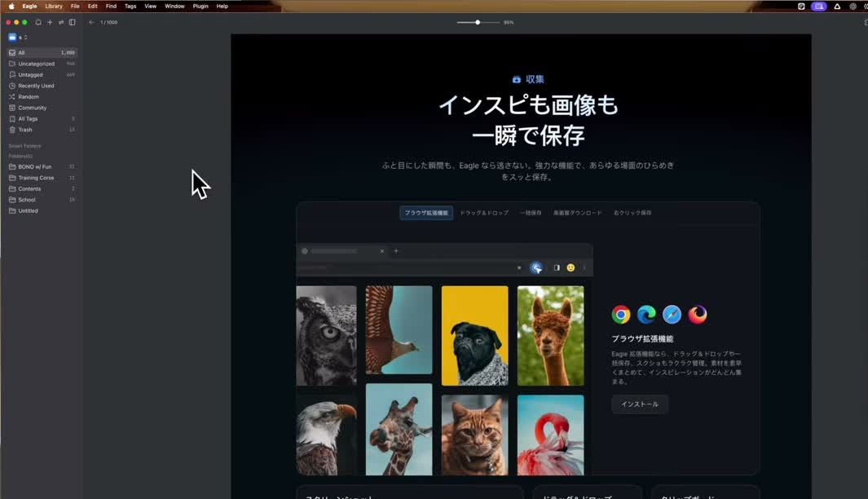Image resolution: width=868 pixels, height=499 pixels.
Task: Click the ChatGPT icon in menu bar
Action: 853,7
